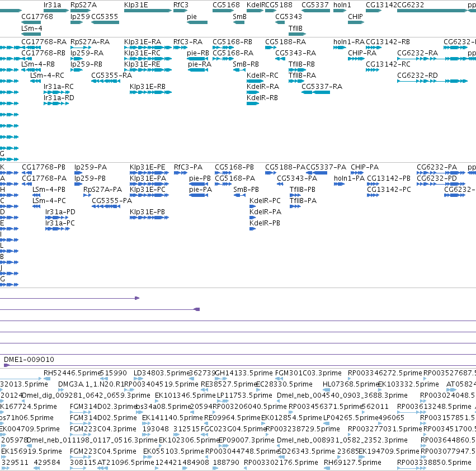Image resolution: width=476 pixels, height=471 pixels.
Task: Open transcript "CG17768-RA"
Action: coord(44,41)
